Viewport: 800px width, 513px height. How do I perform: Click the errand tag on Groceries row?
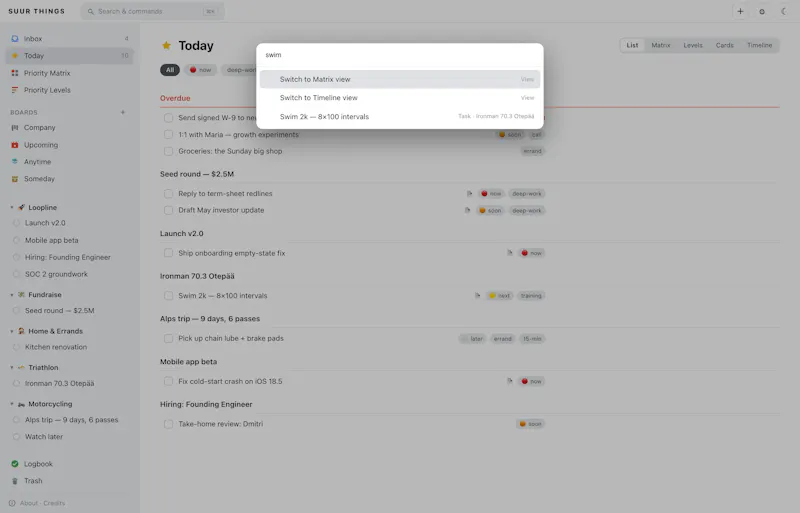tap(532, 151)
